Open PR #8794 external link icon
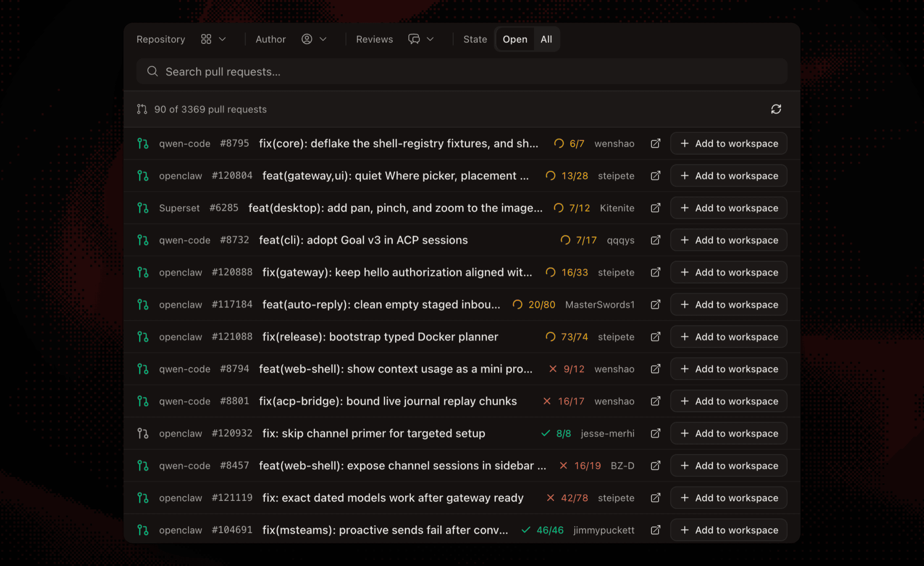 [x=655, y=369]
